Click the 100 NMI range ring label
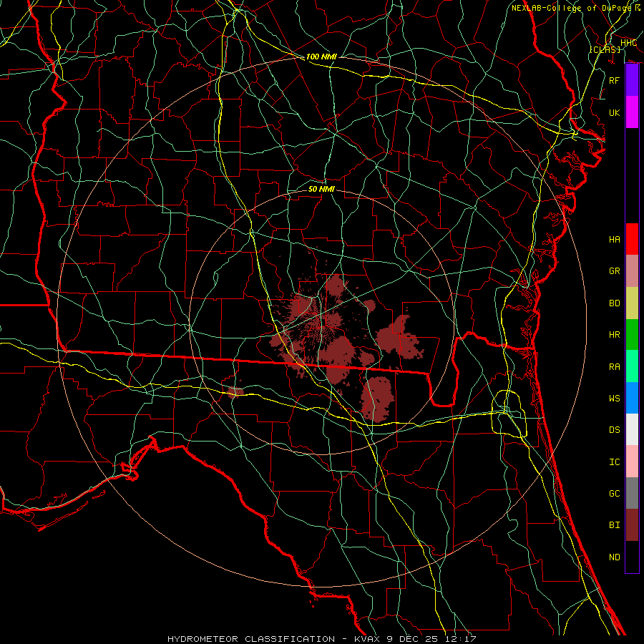This screenshot has width=644, height=644. [321, 57]
